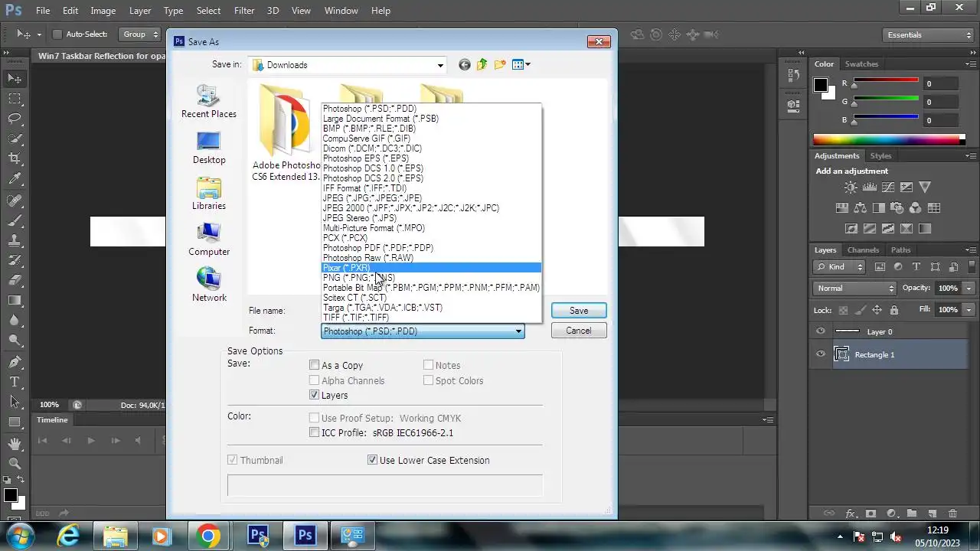Viewport: 980px width, 551px height.
Task: Toggle the Auto-Select checkbox
Action: pyautogui.click(x=57, y=34)
